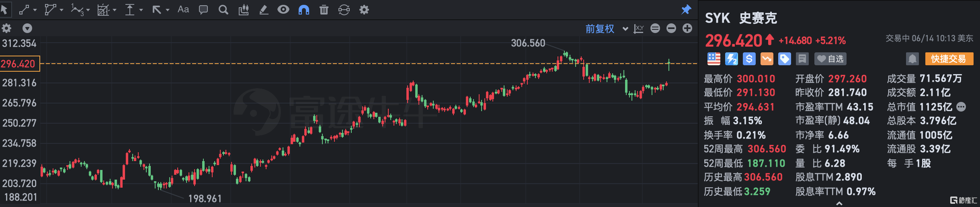This screenshot has width=980, height=207.
Task: Click the 总市值 1125亿 value
Action: pos(936,107)
